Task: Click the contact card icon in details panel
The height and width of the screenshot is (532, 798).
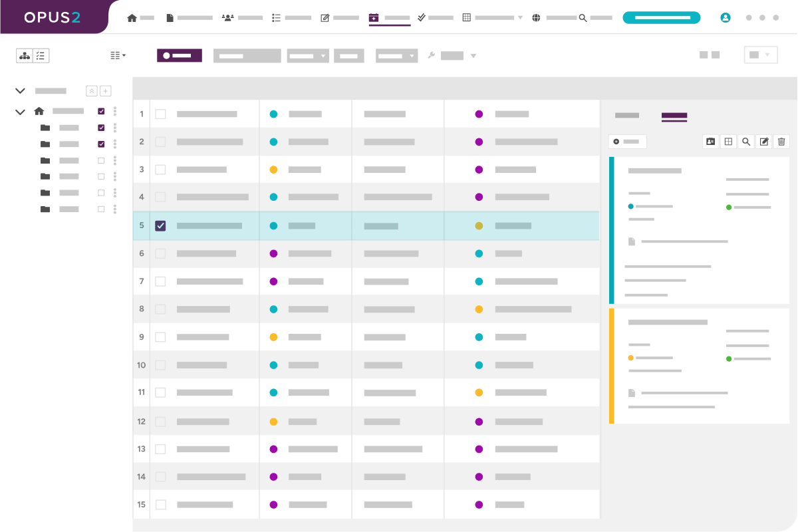Action: pyautogui.click(x=710, y=142)
